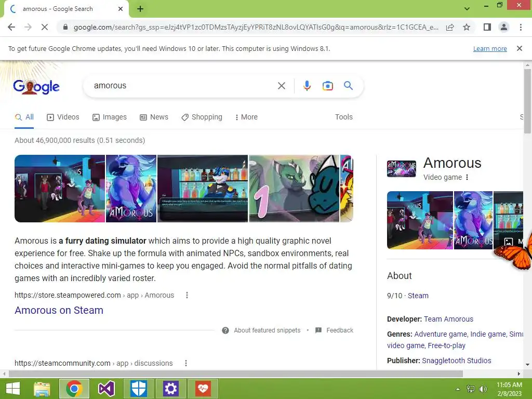
Task: Click the vertical page scrollbar thumb
Action: click(527, 101)
